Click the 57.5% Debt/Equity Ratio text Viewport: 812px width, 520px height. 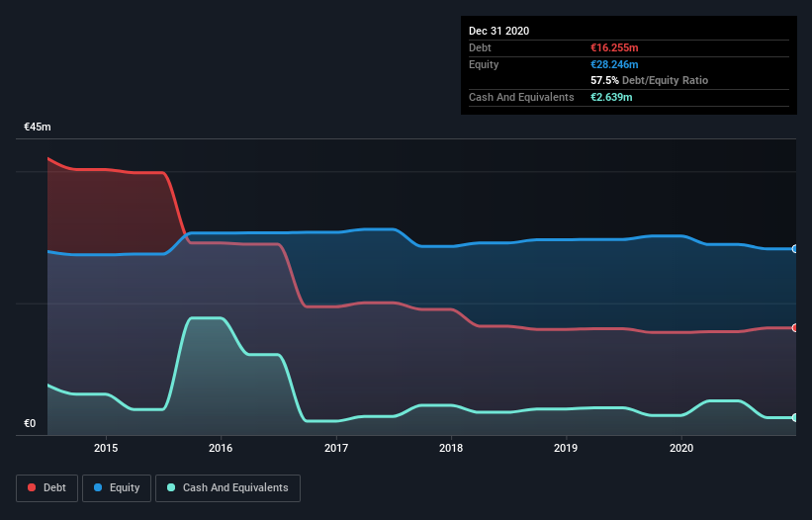[649, 80]
